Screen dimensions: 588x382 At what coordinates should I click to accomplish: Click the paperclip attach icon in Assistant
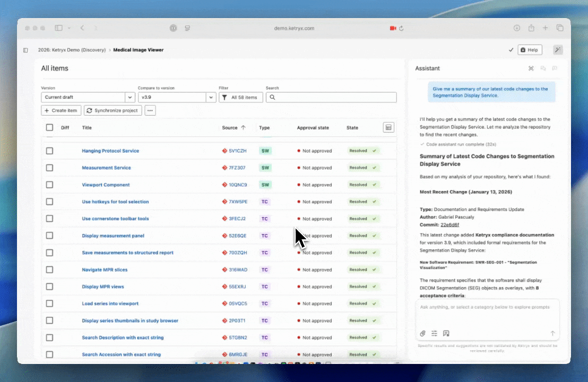point(423,333)
